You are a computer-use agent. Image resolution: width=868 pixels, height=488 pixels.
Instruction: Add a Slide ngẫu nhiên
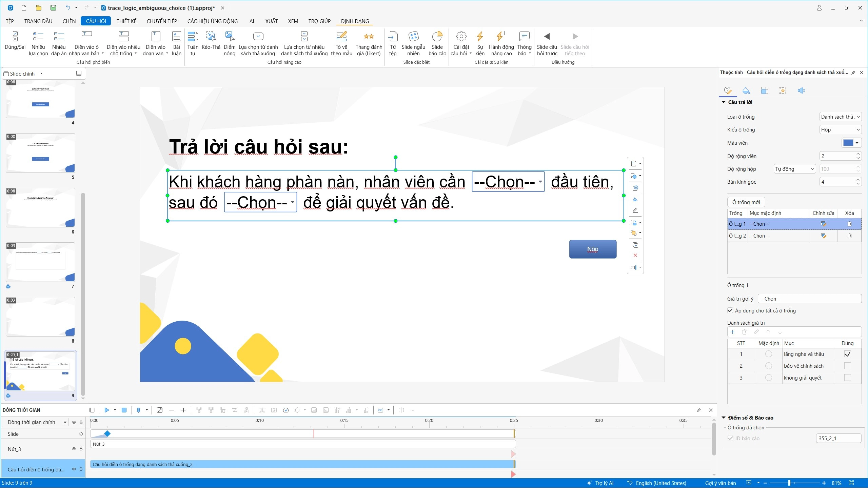(413, 43)
